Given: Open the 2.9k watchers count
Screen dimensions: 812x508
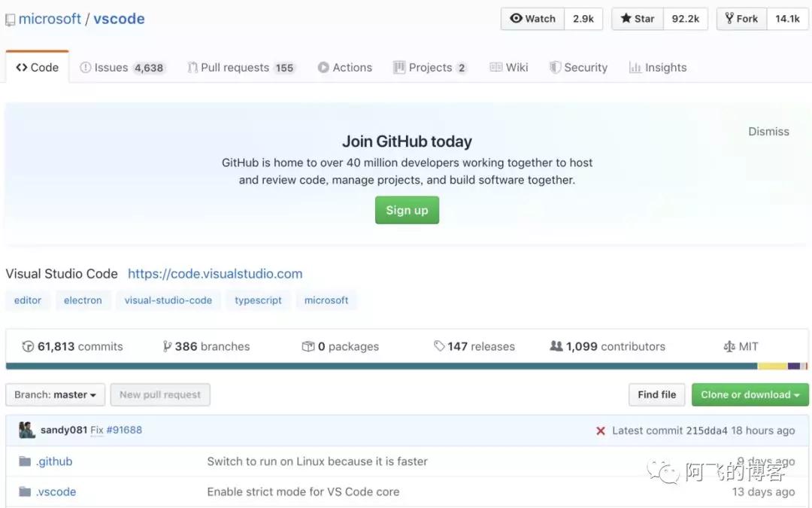Looking at the screenshot, I should [x=583, y=19].
